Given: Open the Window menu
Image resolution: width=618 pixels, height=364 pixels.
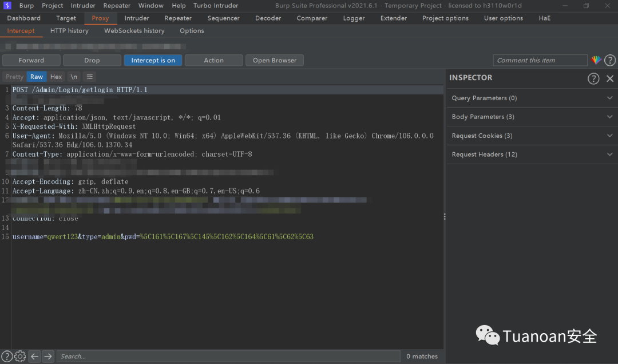Looking at the screenshot, I should 151,6.
